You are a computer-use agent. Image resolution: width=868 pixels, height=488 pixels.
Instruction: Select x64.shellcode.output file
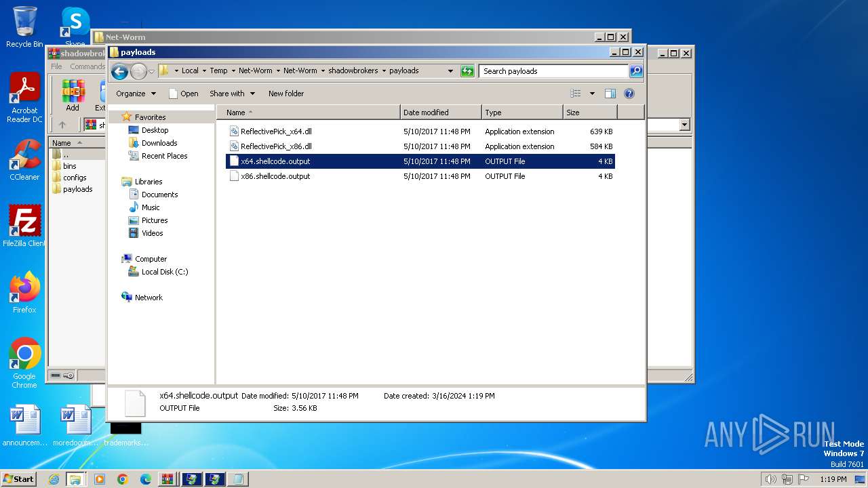[420, 161]
